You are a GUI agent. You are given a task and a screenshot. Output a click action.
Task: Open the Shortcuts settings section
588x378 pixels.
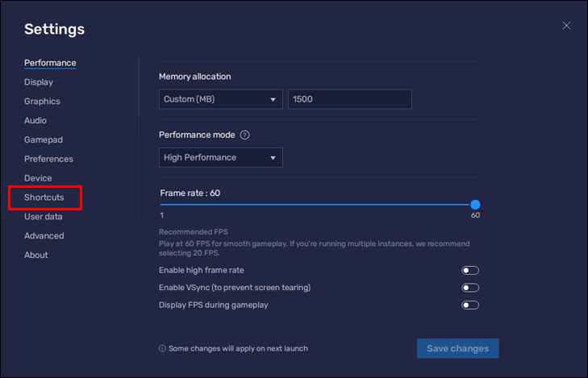(x=44, y=197)
